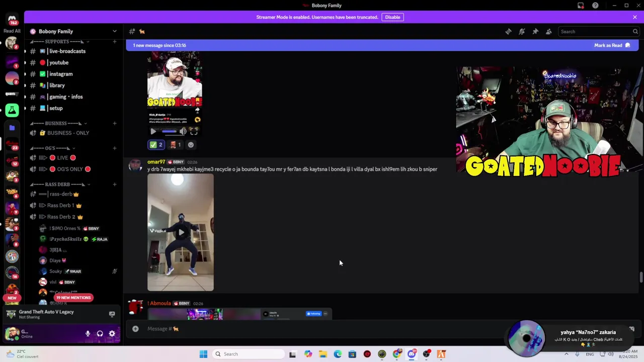Screen dimensions: 644x362
Task: Open Windows Start menu
Action: 203,354
